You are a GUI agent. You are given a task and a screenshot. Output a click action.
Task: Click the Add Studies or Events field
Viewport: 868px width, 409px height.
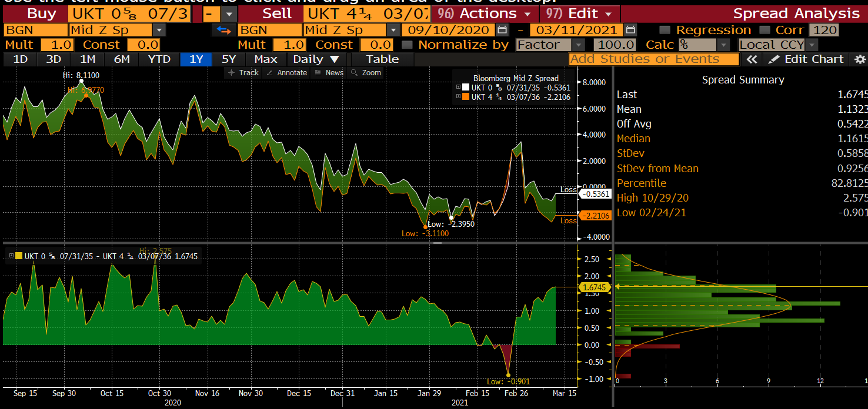(654, 59)
